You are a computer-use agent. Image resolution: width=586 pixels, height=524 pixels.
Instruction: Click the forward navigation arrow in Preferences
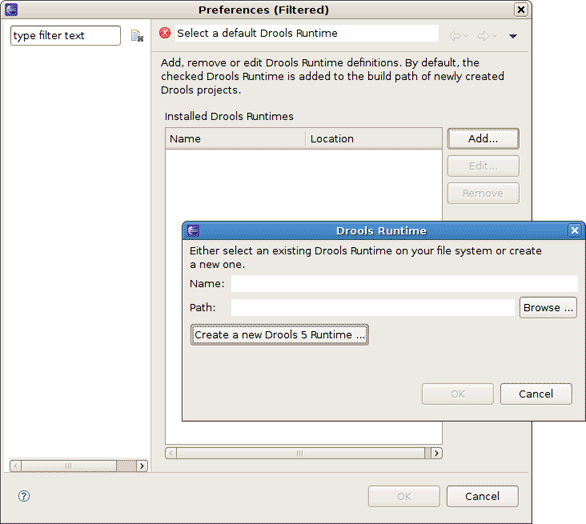click(483, 36)
